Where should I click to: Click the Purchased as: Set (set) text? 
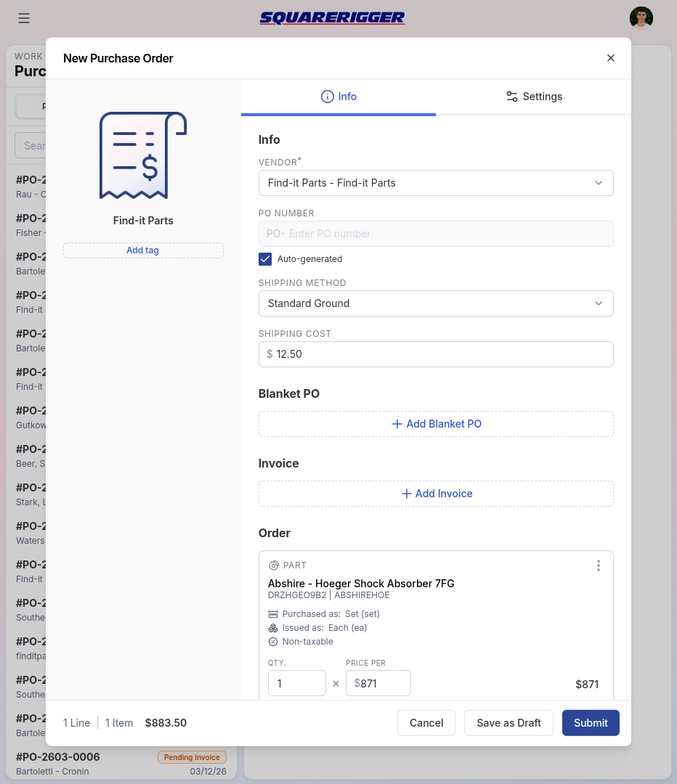[331, 614]
